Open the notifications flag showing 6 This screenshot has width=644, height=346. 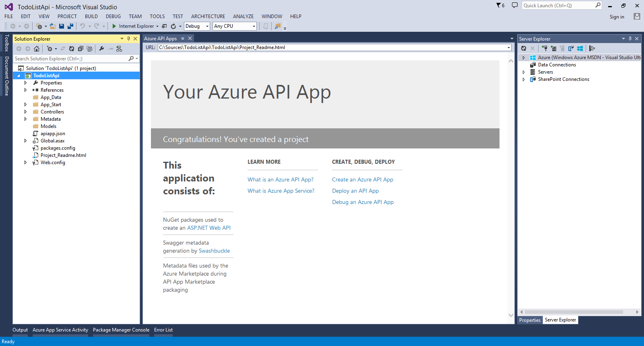(500, 5)
